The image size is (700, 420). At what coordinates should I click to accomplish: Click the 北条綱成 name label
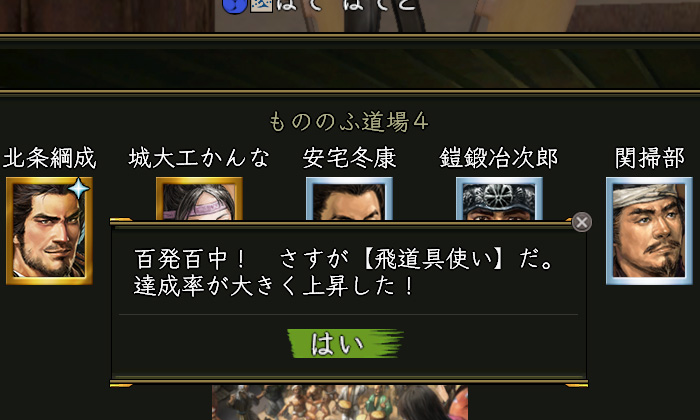coord(50,158)
